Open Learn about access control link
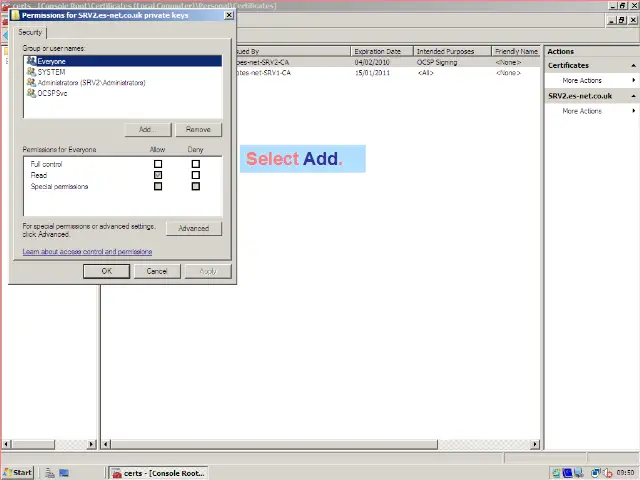 (x=87, y=252)
